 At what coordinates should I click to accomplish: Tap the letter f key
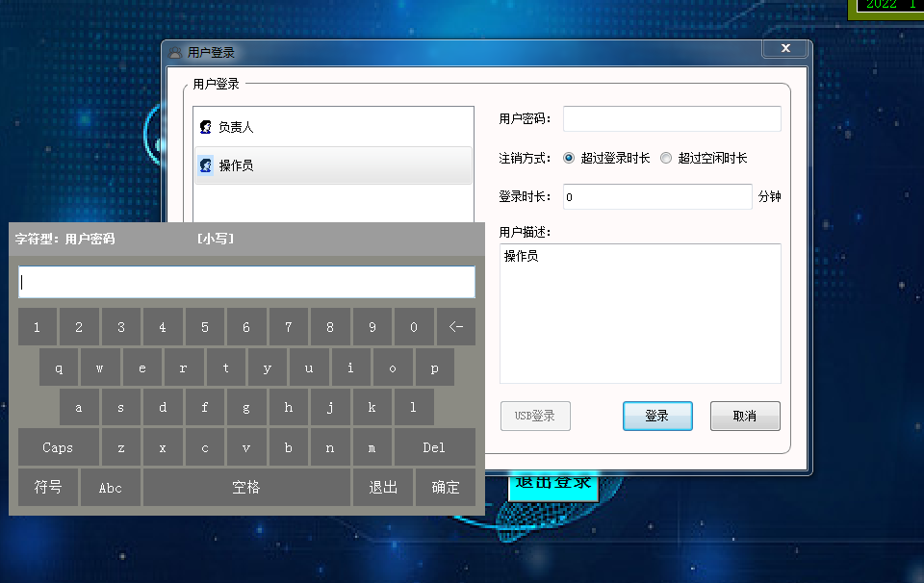[204, 407]
